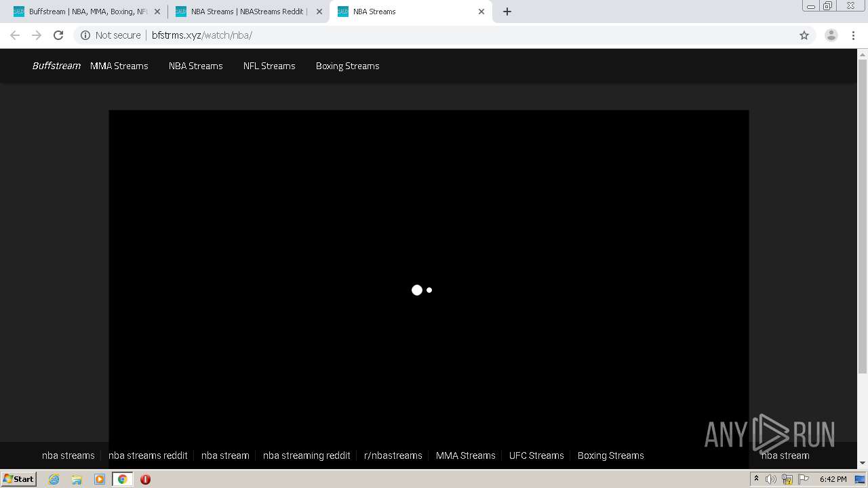868x488 pixels.
Task: Open a new browser tab
Action: click(x=507, y=12)
